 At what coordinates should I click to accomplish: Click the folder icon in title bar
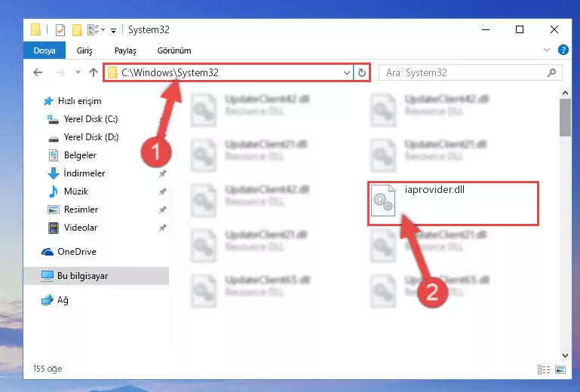pyautogui.click(x=36, y=29)
